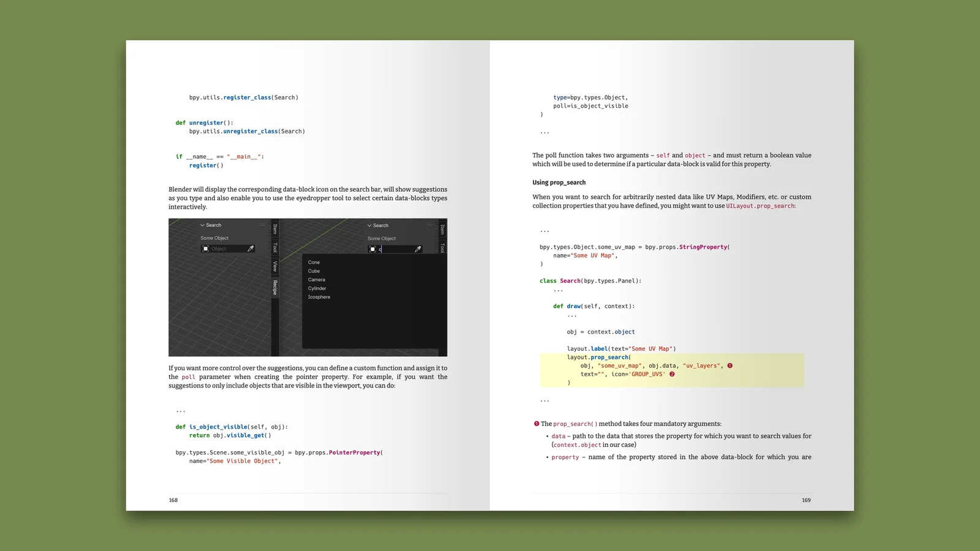The width and height of the screenshot is (980, 551).
Task: Open the View tab in the sidebar
Action: [274, 265]
